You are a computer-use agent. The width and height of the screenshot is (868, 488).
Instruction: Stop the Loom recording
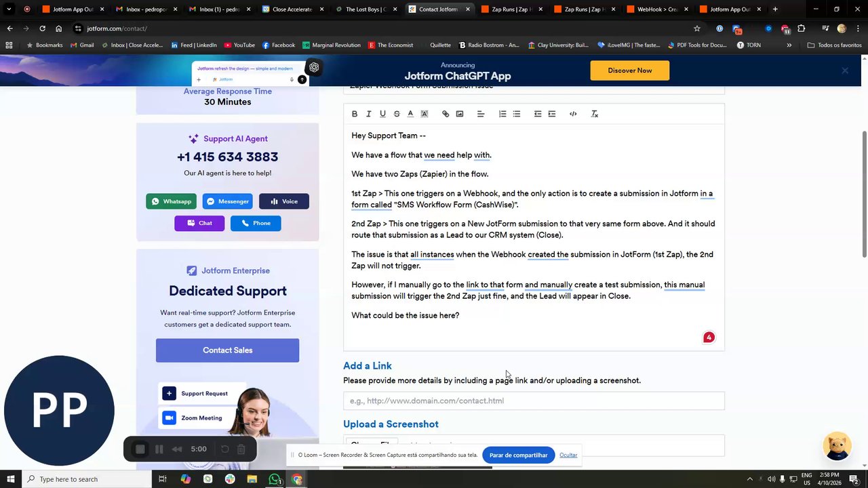[140, 449]
